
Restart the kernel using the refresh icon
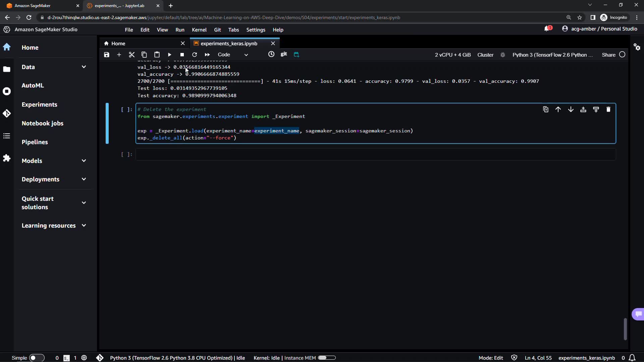coord(195,55)
